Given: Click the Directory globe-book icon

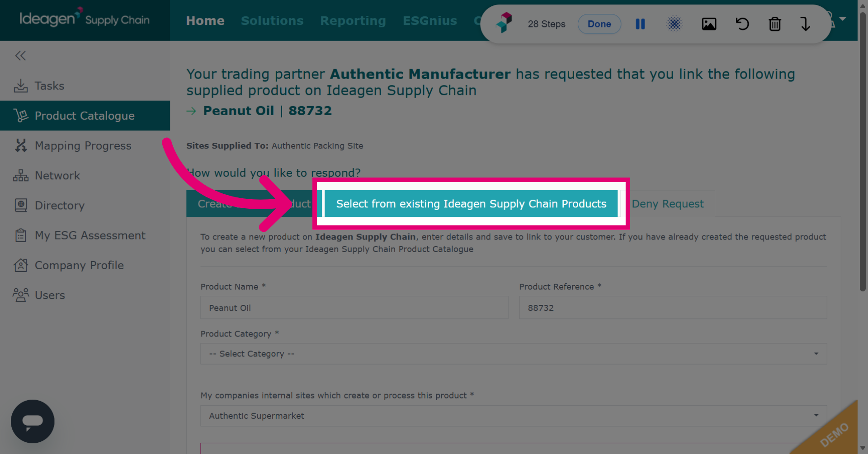Looking at the screenshot, I should [20, 205].
